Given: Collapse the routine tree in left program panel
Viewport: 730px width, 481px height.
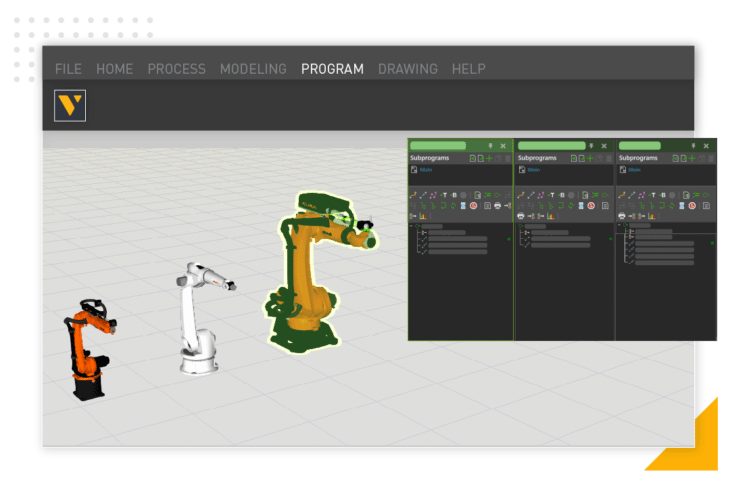Looking at the screenshot, I should 413,226.
